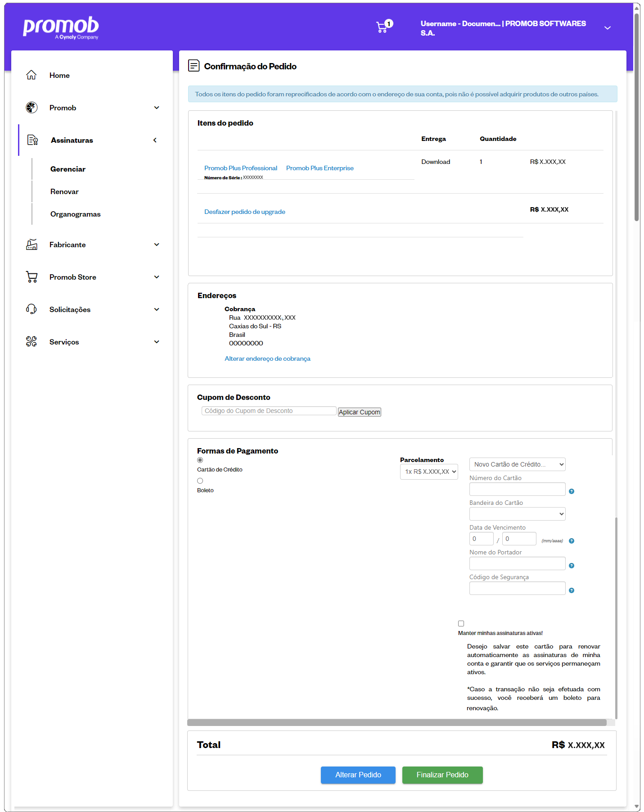Click the page vertical scrollbar thumb
This screenshot has height=812, width=644.
637,117
